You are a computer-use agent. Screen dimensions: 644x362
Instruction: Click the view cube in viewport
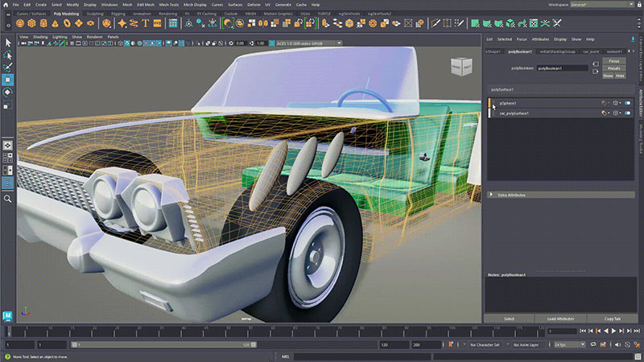461,67
